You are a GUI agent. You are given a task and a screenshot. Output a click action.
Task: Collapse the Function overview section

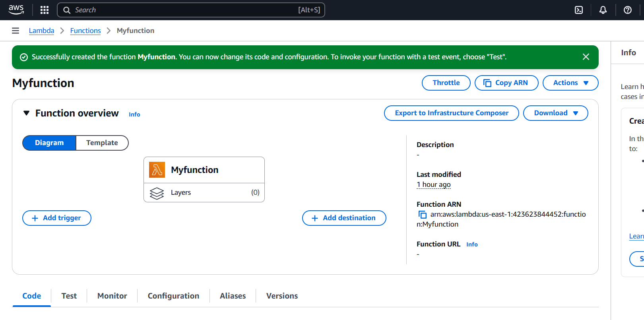point(27,113)
